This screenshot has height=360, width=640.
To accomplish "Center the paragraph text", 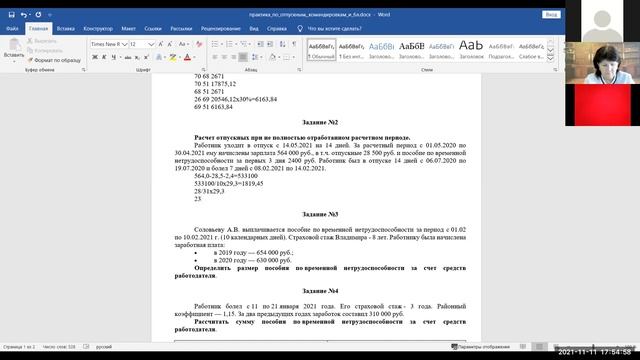I will [224, 58].
